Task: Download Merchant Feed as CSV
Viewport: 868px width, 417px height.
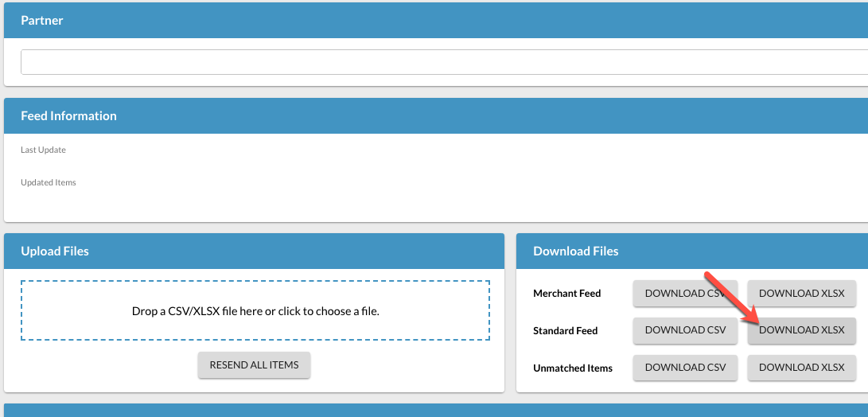Action: coord(685,294)
